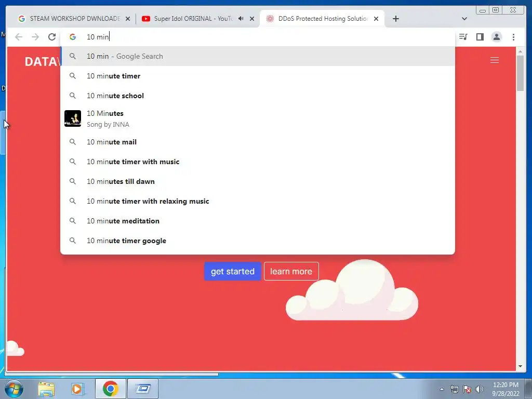Open the Chrome profile avatar
The width and height of the screenshot is (532, 399).
pyautogui.click(x=496, y=37)
